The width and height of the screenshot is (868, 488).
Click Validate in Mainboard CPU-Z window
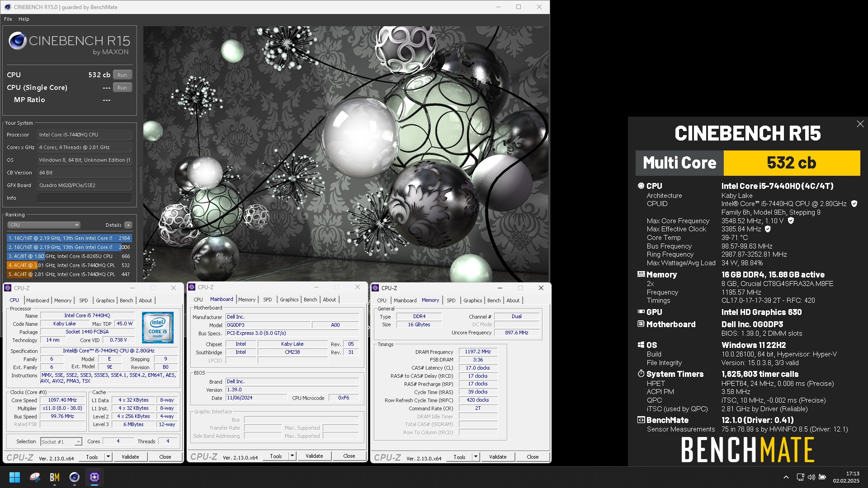(314, 456)
